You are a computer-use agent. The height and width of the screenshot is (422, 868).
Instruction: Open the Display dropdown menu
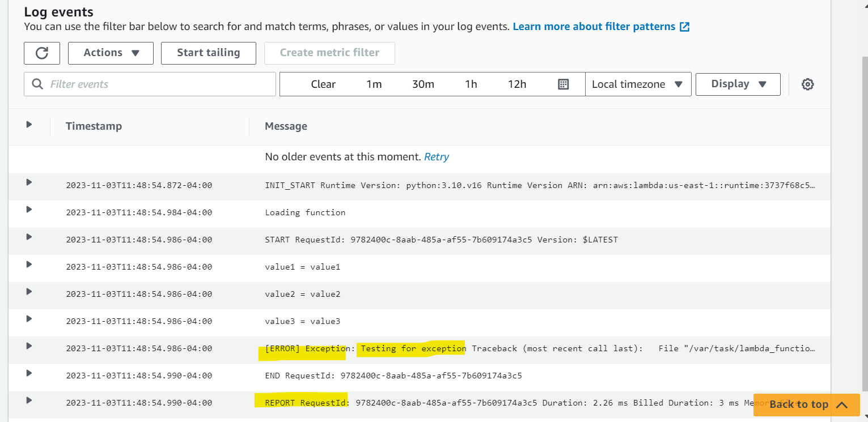[x=738, y=84]
